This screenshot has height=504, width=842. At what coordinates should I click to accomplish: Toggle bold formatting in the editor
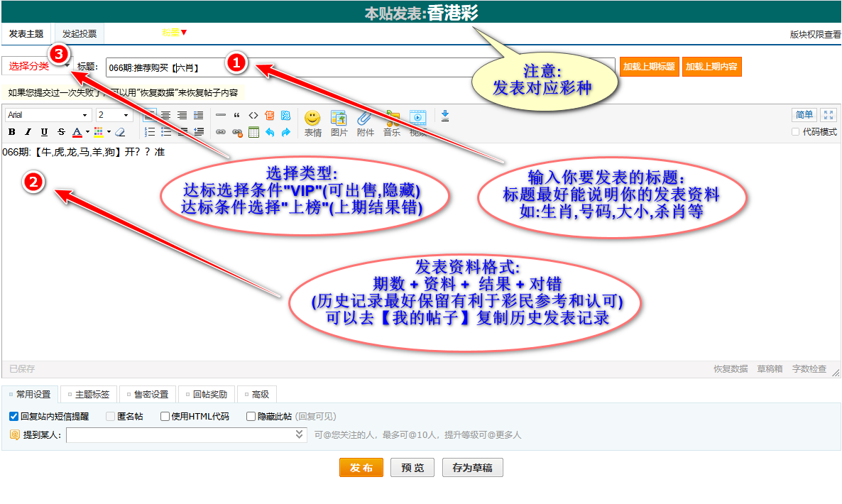tap(12, 132)
